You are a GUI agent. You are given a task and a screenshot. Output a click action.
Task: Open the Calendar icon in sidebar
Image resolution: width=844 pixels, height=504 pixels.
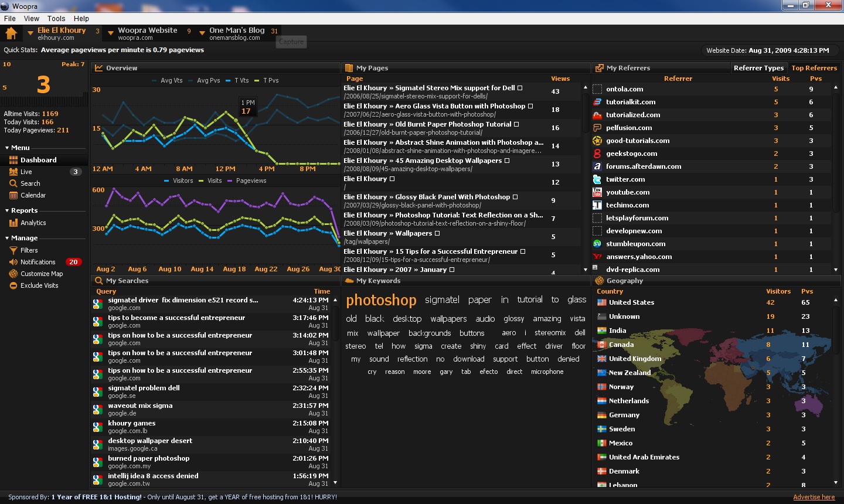[x=13, y=195]
